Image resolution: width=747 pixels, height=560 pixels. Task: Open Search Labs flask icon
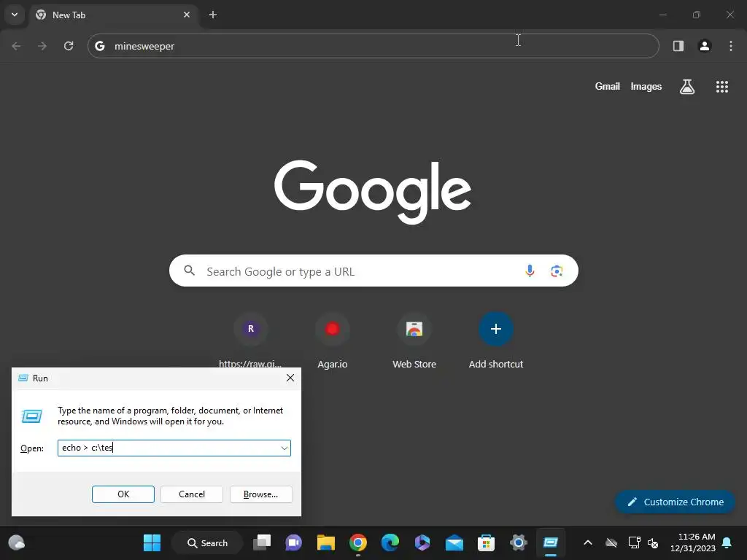[x=687, y=87]
